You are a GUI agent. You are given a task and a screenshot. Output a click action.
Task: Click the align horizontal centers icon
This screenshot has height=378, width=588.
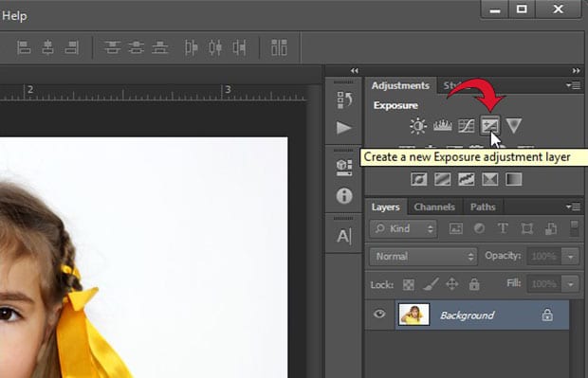coord(47,48)
